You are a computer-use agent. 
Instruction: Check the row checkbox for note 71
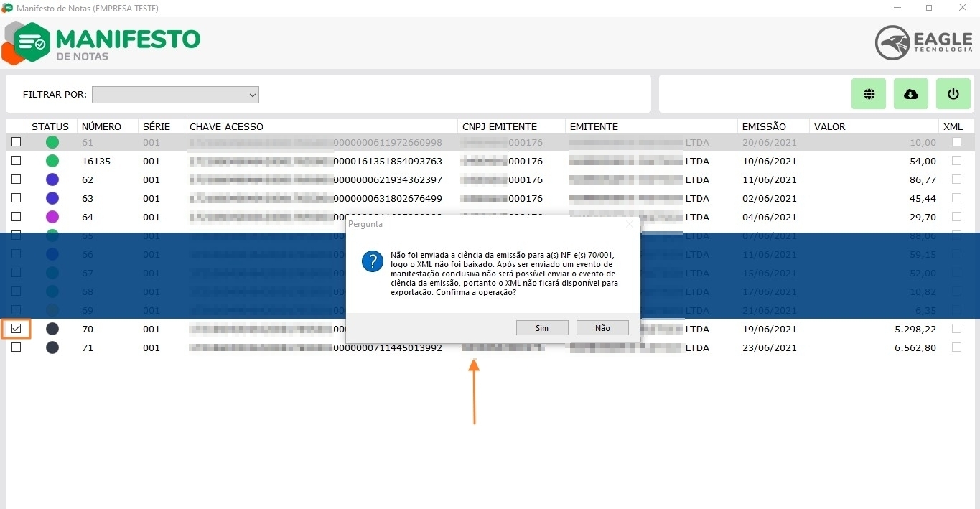[16, 347]
